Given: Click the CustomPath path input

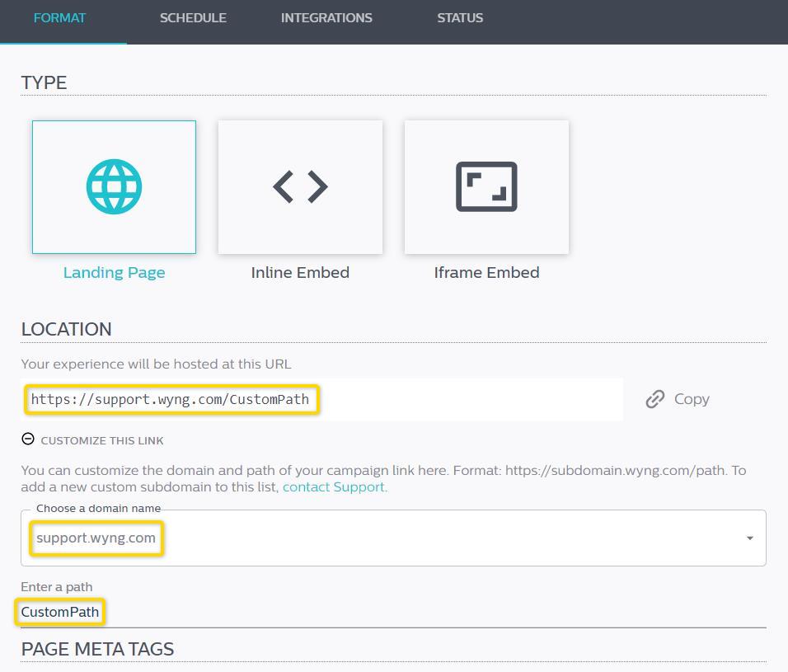Looking at the screenshot, I should coord(393,612).
